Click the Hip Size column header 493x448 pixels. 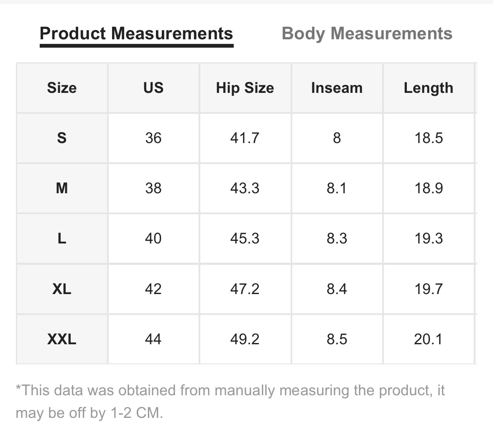tap(245, 88)
